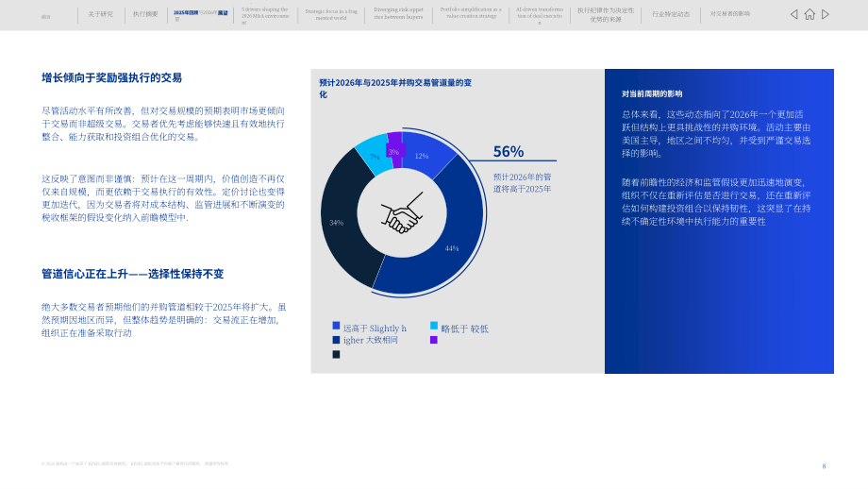The width and height of the screenshot is (868, 489).
Task: Click the purple legend swatch
Action: pyautogui.click(x=434, y=340)
